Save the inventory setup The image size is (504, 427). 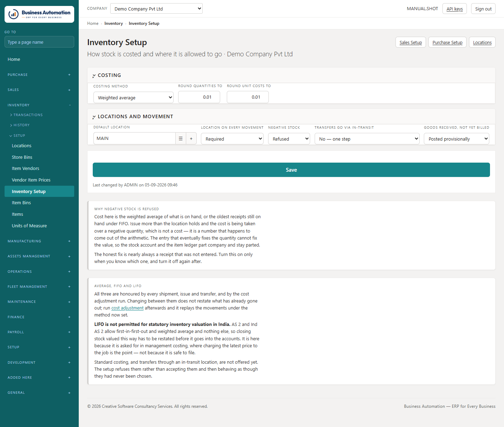point(291,170)
